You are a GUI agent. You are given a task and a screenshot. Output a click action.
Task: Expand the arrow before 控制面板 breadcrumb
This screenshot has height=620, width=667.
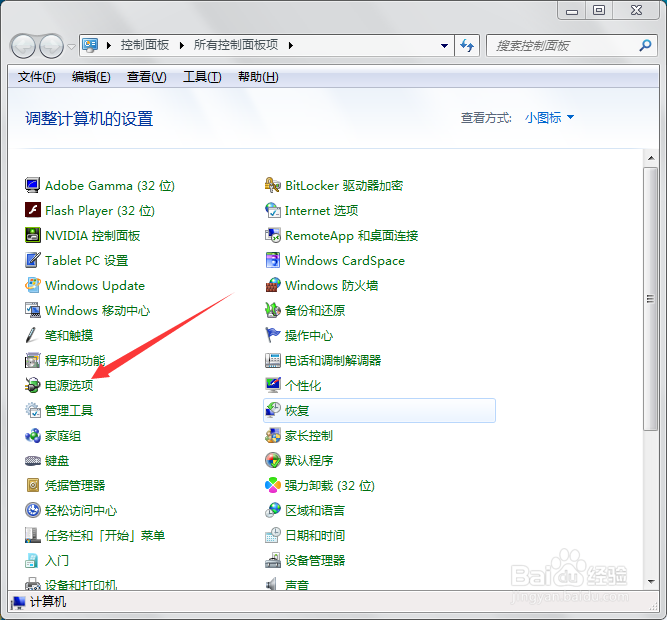108,46
